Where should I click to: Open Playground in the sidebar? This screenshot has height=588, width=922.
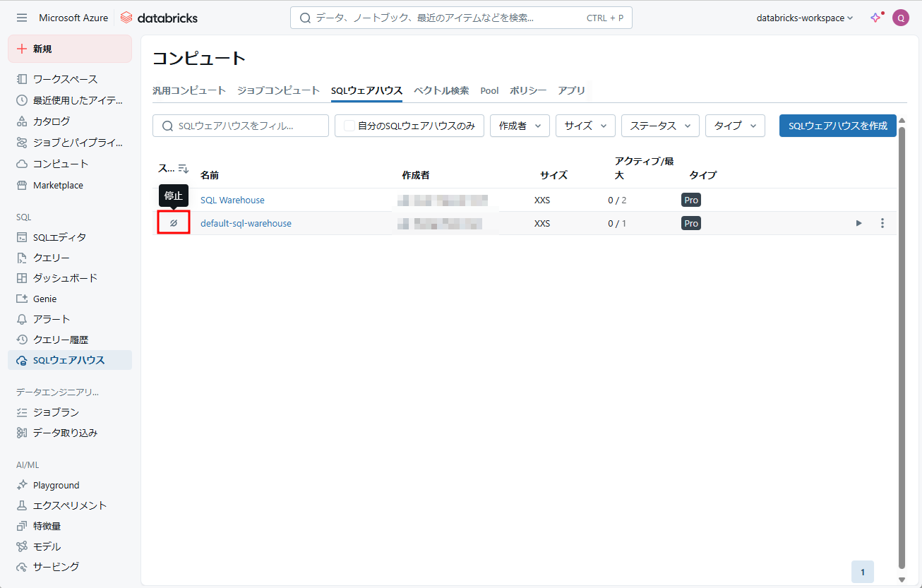(x=70, y=485)
